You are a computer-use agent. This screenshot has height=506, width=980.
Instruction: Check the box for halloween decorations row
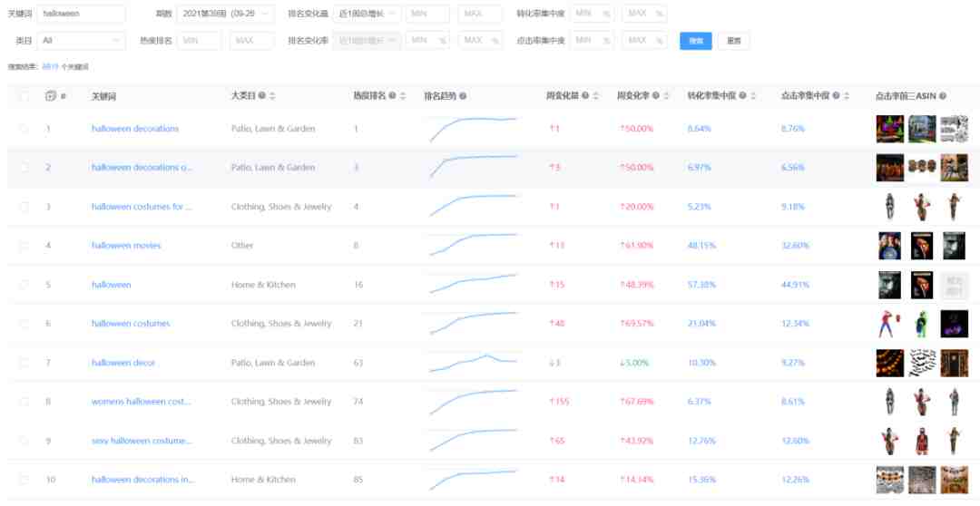click(x=24, y=129)
